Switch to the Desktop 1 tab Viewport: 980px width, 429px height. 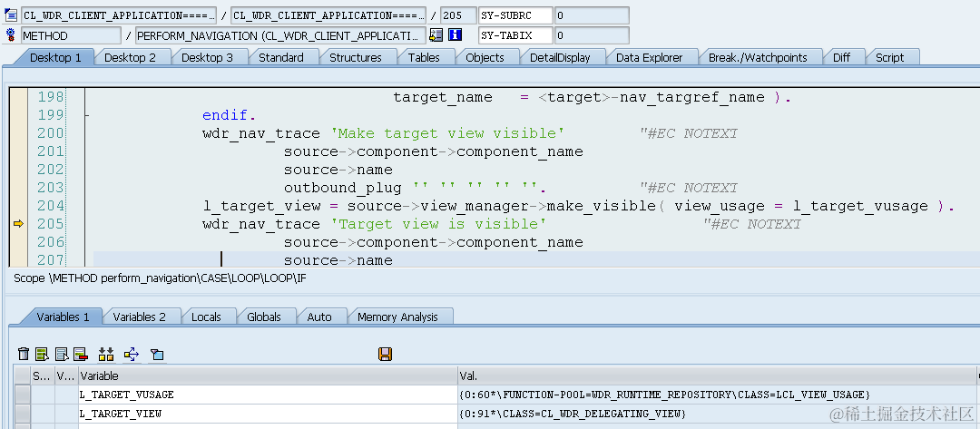coord(55,57)
